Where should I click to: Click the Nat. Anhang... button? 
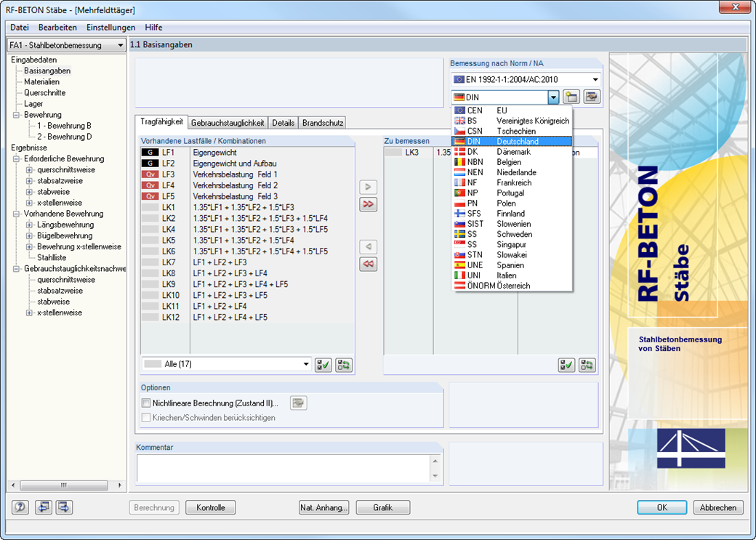click(324, 508)
